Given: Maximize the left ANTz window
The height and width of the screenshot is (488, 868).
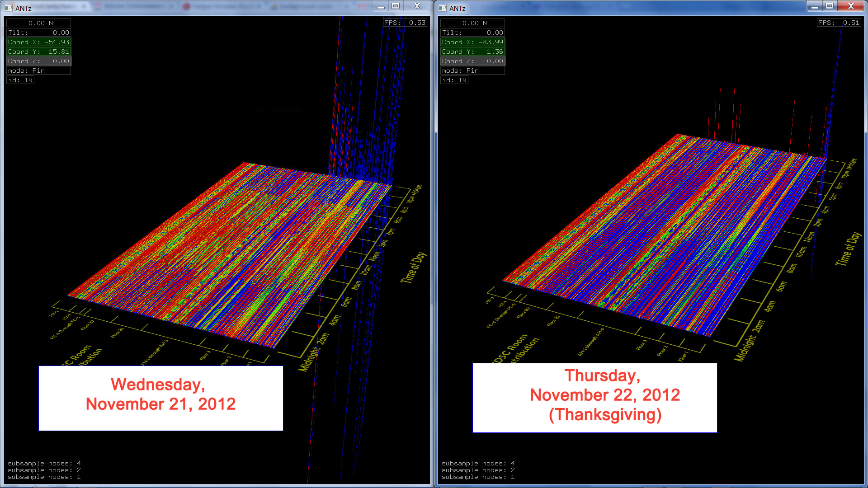Looking at the screenshot, I should pos(396,6).
